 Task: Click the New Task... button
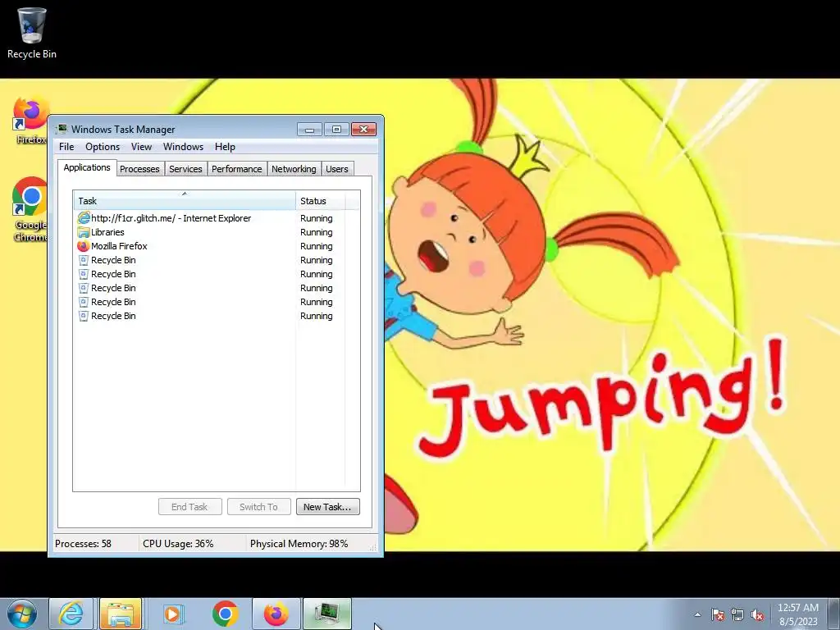tap(327, 507)
